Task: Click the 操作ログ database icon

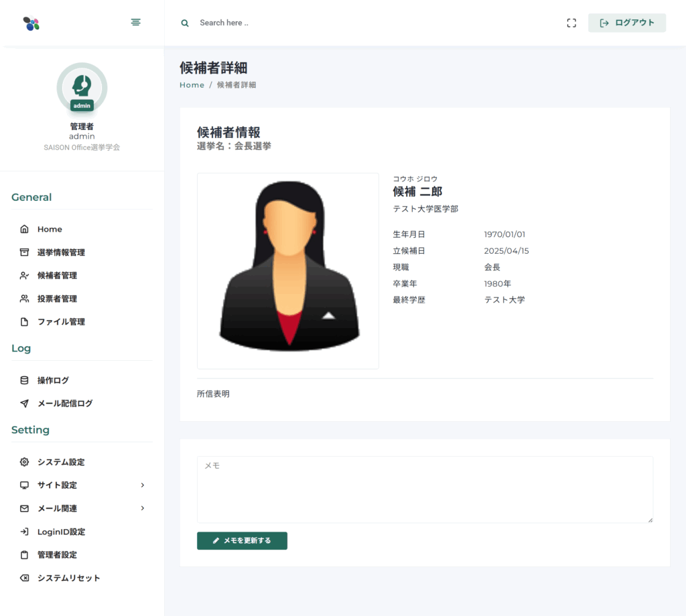Action: [25, 380]
